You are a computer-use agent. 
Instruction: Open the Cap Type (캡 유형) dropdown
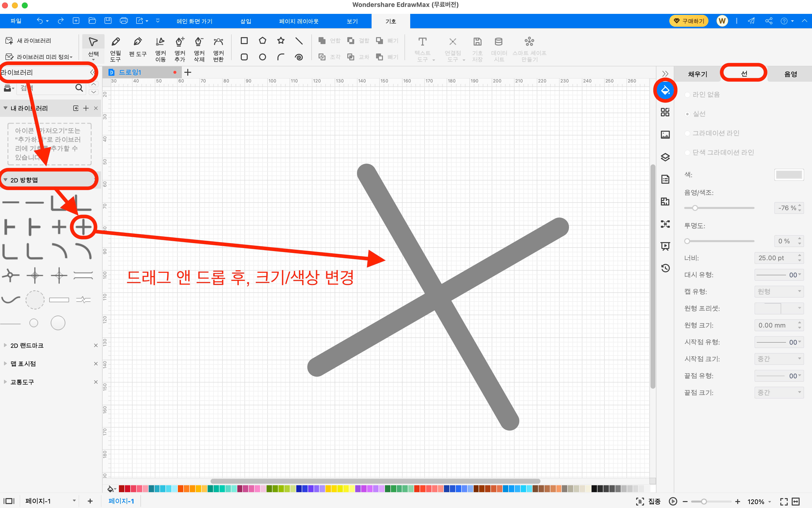779,291
